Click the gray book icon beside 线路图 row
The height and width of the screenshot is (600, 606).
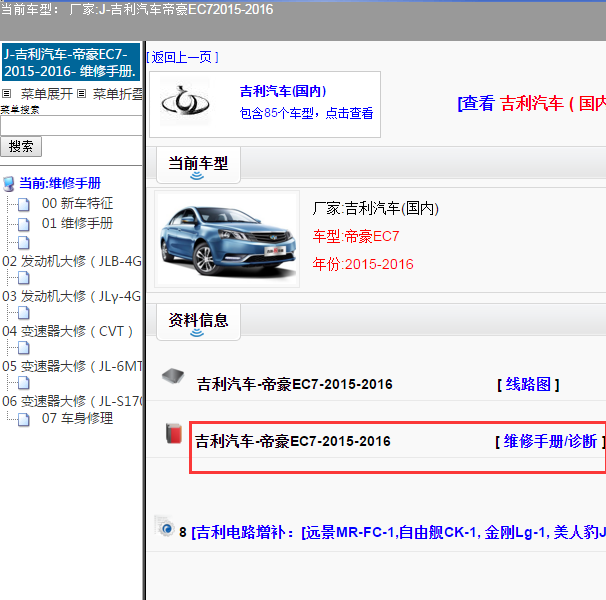tap(173, 376)
